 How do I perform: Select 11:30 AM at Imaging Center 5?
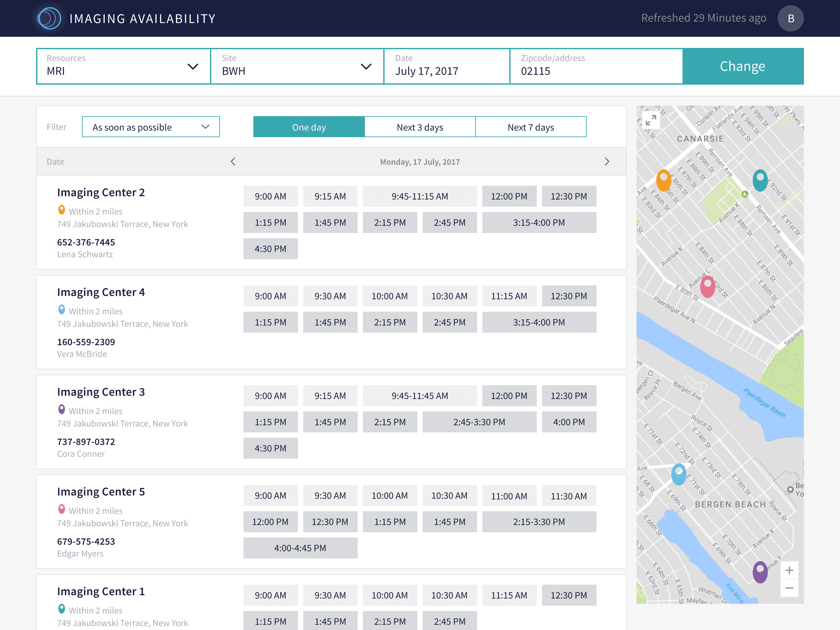coord(569,495)
